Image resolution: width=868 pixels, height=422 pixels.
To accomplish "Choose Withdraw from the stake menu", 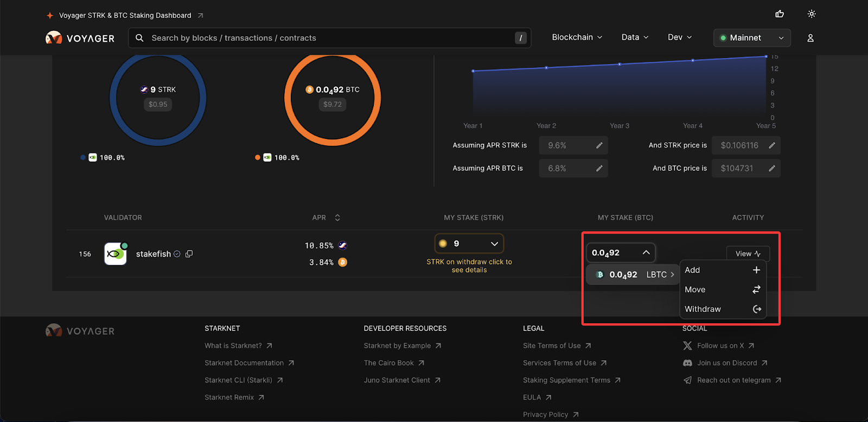I will click(722, 309).
